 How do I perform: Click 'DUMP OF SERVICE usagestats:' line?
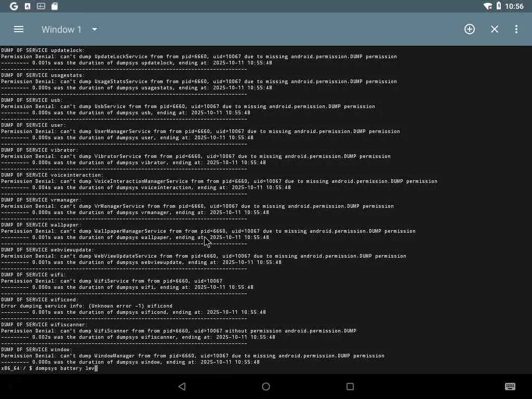click(43, 75)
